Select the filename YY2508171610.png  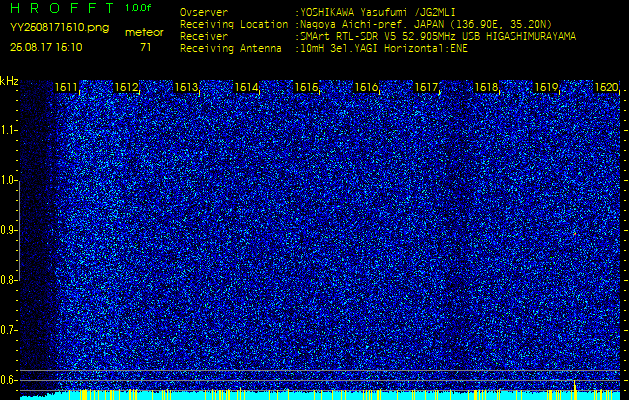(59, 28)
